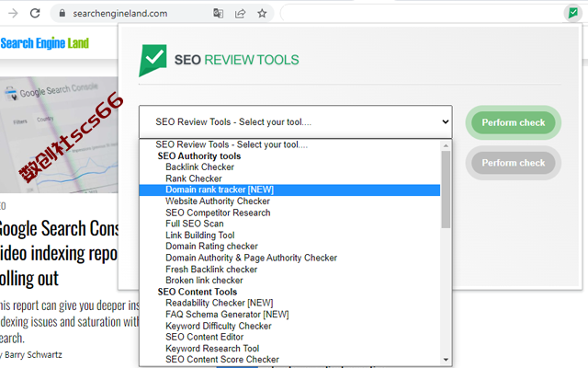The image size is (588, 368).
Task: Open the Google Search Console video indexing headline
Action: pyautogui.click(x=59, y=254)
